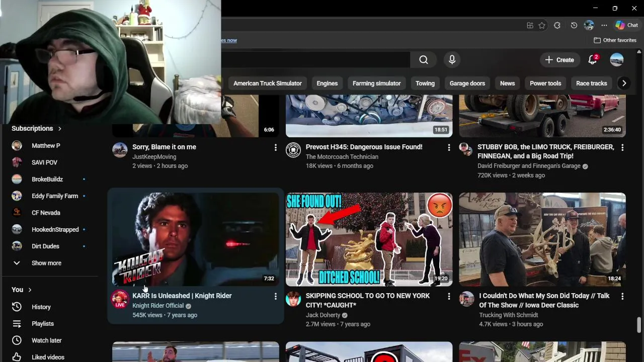Select Engines filter chip
Screen dimensions: 644x362
[x=327, y=83]
